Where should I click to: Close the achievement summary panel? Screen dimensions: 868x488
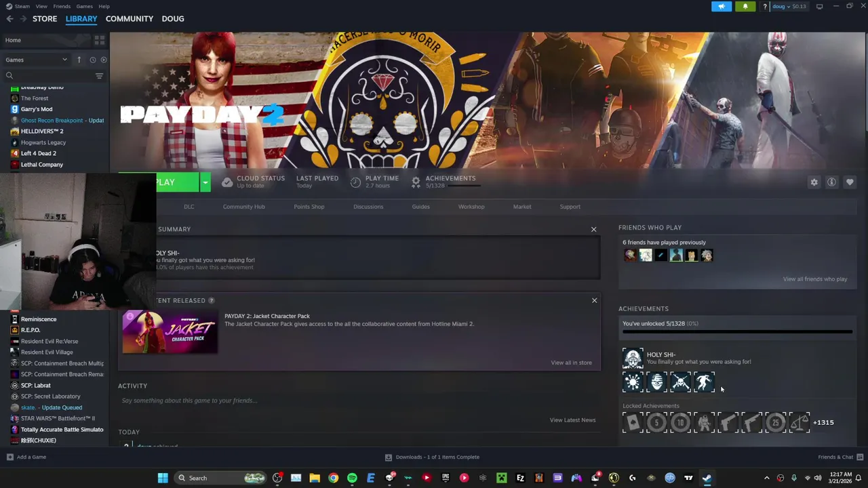(x=593, y=229)
